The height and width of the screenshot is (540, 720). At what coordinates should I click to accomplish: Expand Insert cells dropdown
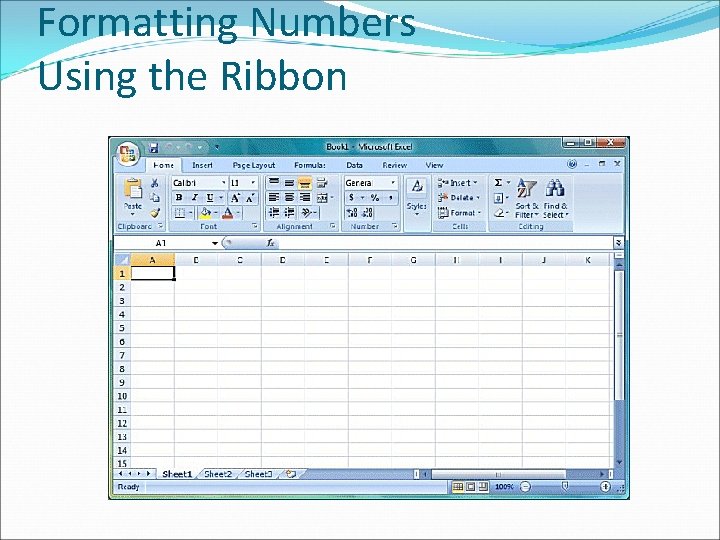click(475, 183)
